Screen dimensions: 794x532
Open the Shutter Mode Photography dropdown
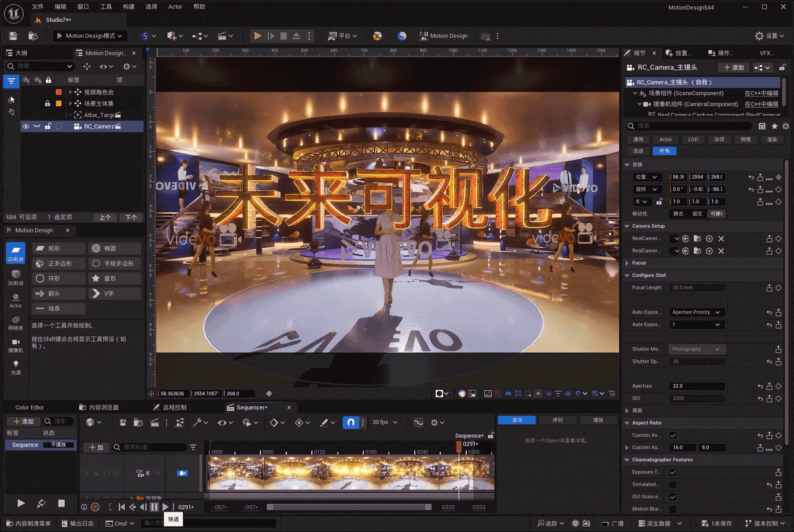click(697, 349)
